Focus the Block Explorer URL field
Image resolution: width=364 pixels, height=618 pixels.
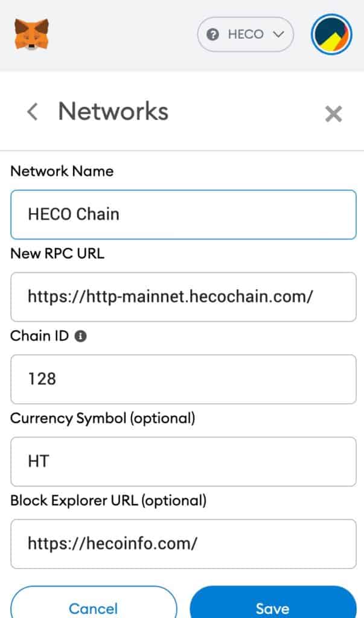coord(184,544)
